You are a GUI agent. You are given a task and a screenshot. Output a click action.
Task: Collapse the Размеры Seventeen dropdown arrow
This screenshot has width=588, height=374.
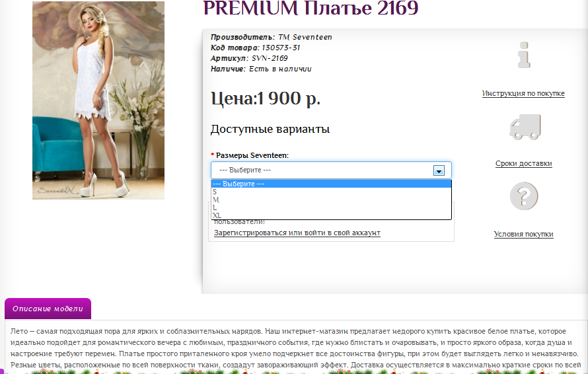[439, 170]
